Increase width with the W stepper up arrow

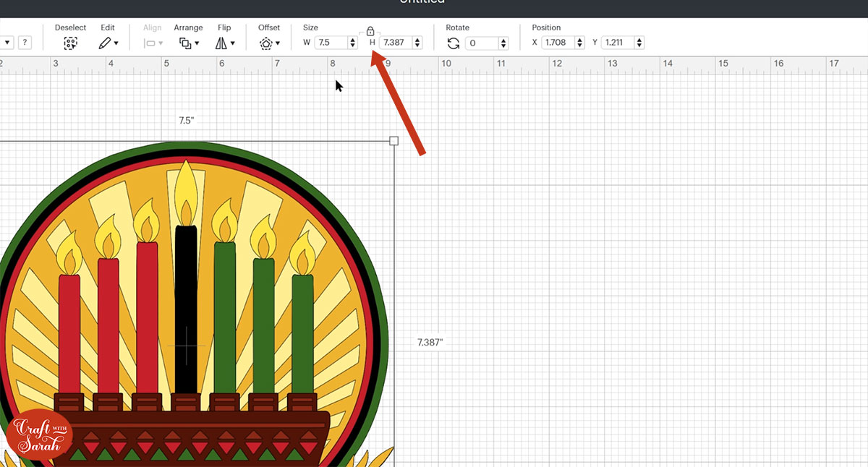353,40
